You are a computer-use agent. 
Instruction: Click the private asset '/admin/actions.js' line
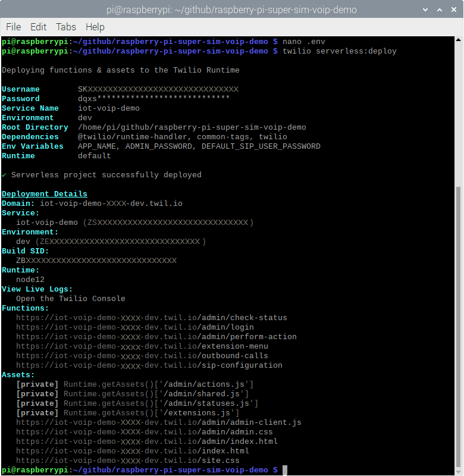click(135, 384)
